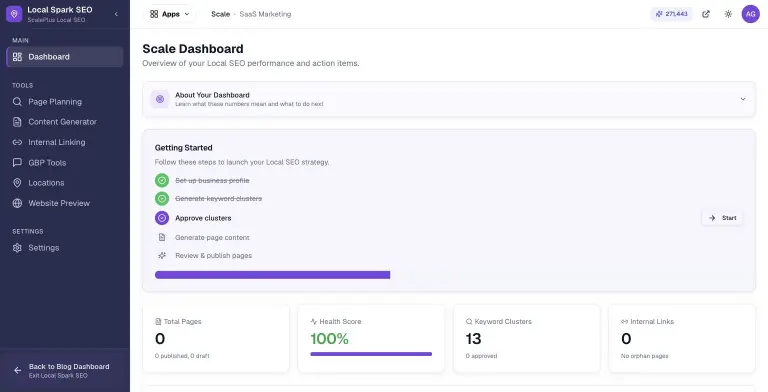Screen dimensions: 768x392
Task: Click the Review & publish sparkle icon
Action: coord(162,255)
